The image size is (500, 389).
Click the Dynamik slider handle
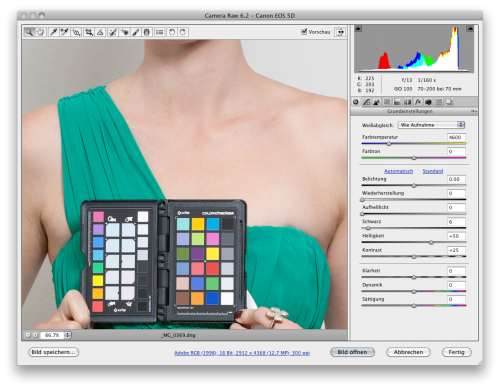(x=414, y=291)
